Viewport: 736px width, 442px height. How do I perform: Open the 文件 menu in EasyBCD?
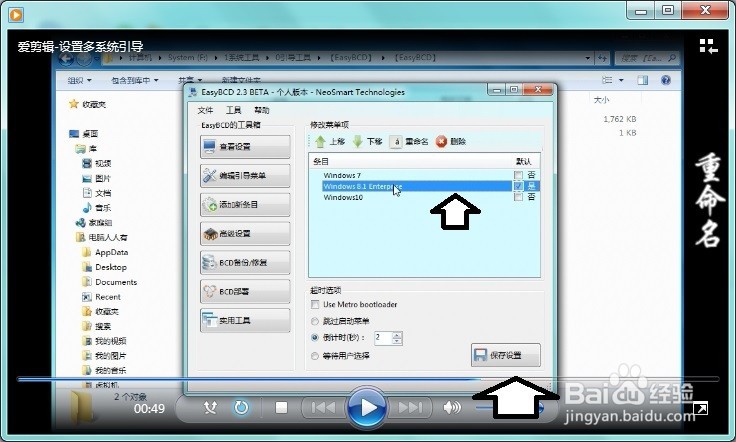point(205,110)
